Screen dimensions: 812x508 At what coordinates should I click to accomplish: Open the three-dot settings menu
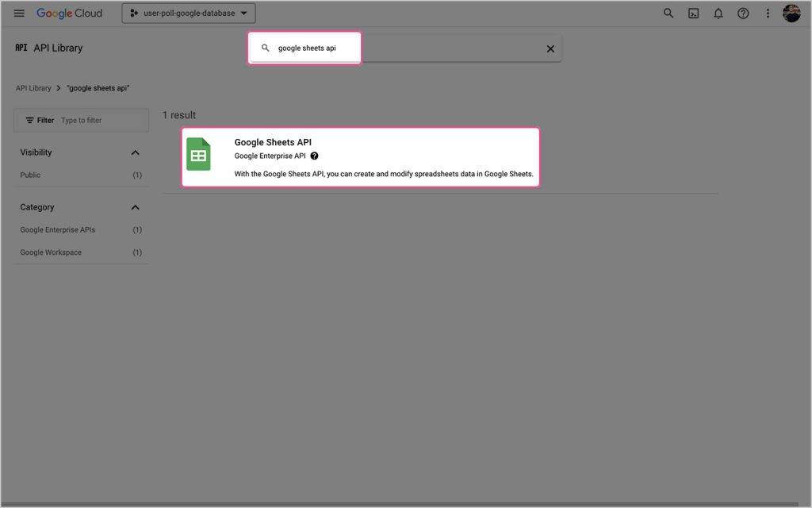[768, 13]
